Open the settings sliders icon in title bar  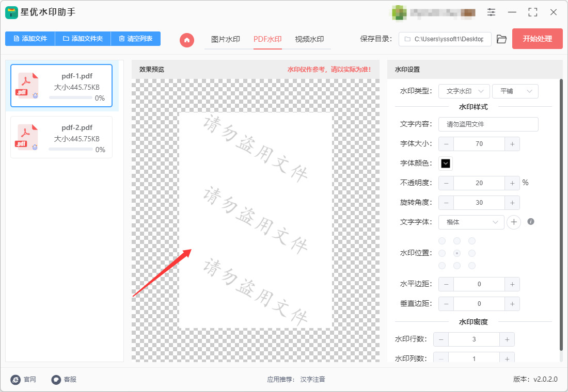(491, 12)
